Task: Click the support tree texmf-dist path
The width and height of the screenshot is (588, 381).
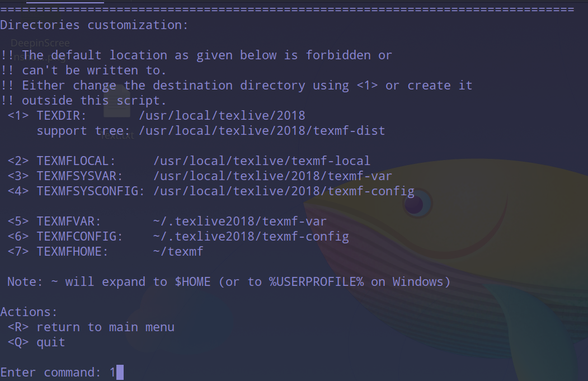Action: pyautogui.click(x=262, y=131)
